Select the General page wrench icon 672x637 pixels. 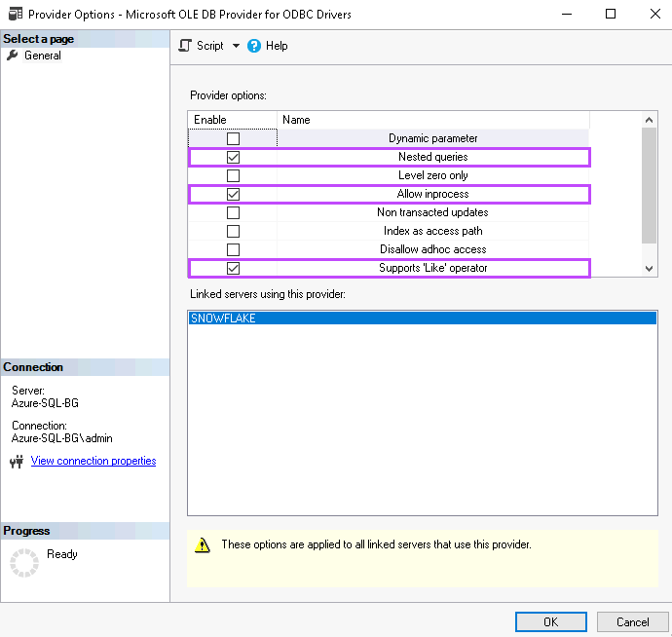[x=13, y=56]
